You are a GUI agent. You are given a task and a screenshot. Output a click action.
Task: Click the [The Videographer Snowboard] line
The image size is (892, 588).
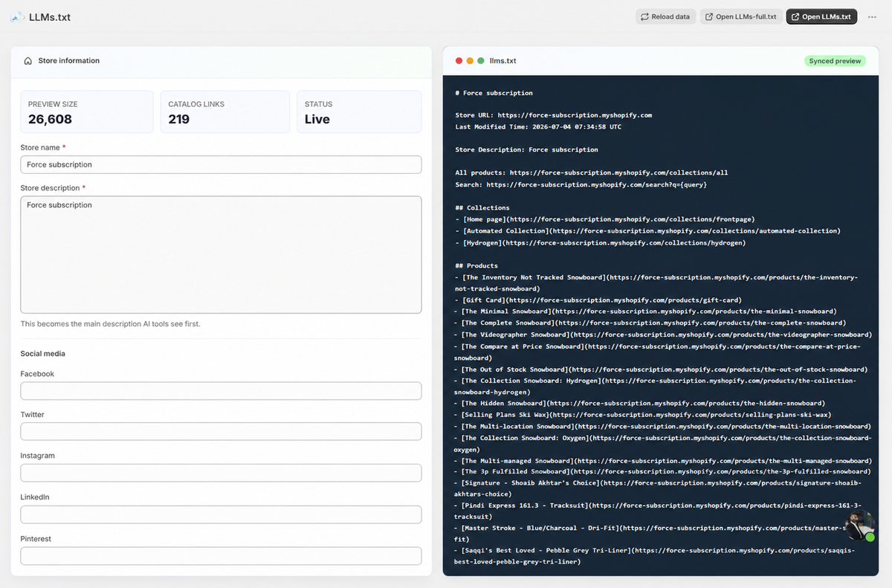[x=663, y=335]
